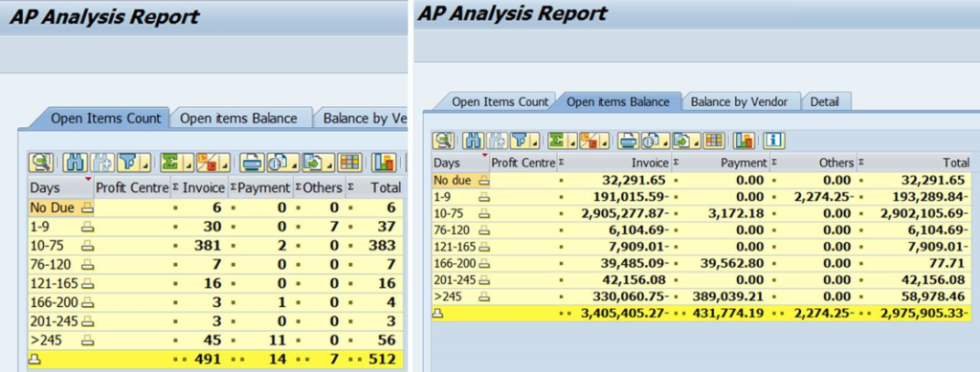Open Subtotals dropdown arrow in Open Items Count toolbar
Screen dimensions: 980x372
(x=224, y=164)
